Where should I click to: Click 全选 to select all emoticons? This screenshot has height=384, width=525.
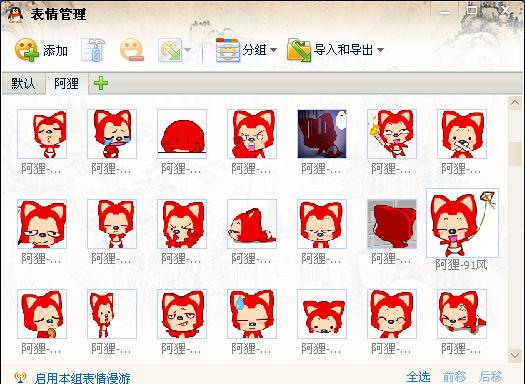tap(418, 377)
